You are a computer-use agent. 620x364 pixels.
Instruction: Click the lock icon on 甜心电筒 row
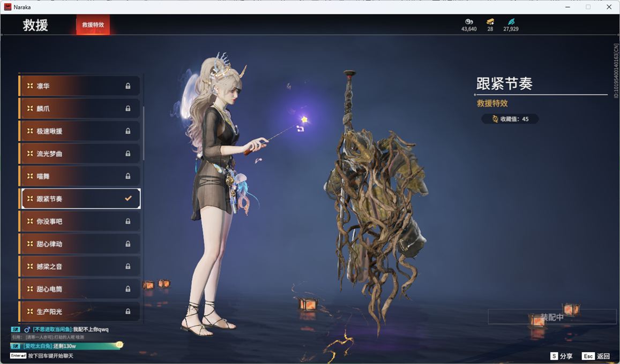click(x=128, y=289)
